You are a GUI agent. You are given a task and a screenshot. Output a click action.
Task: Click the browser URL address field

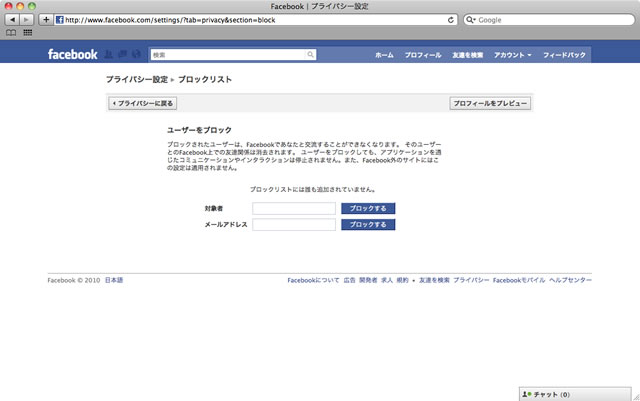pyautogui.click(x=255, y=20)
